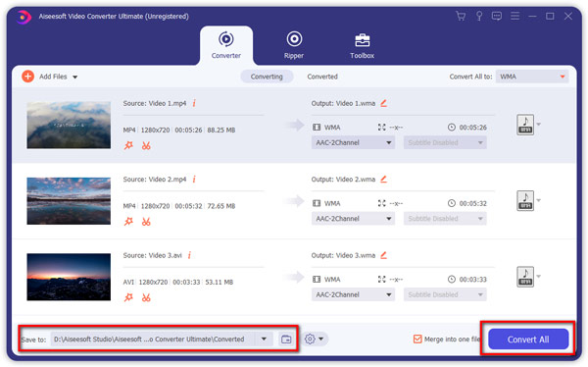
Task: Click the Add Files button
Action: tap(50, 77)
